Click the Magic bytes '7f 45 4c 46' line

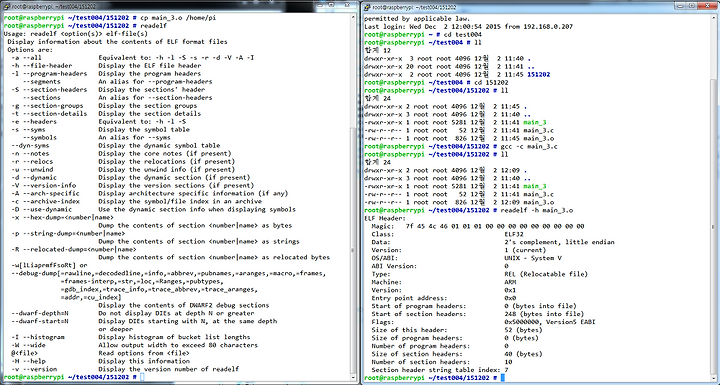click(478, 226)
